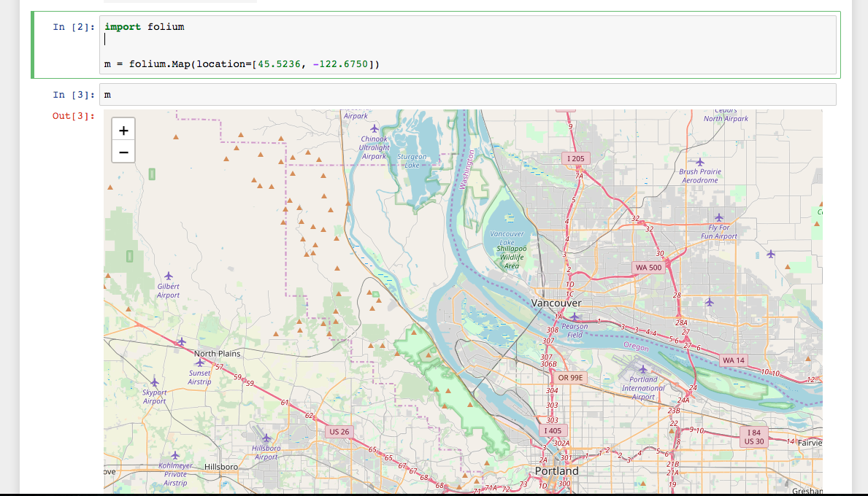Click the Portland city label

click(x=556, y=471)
